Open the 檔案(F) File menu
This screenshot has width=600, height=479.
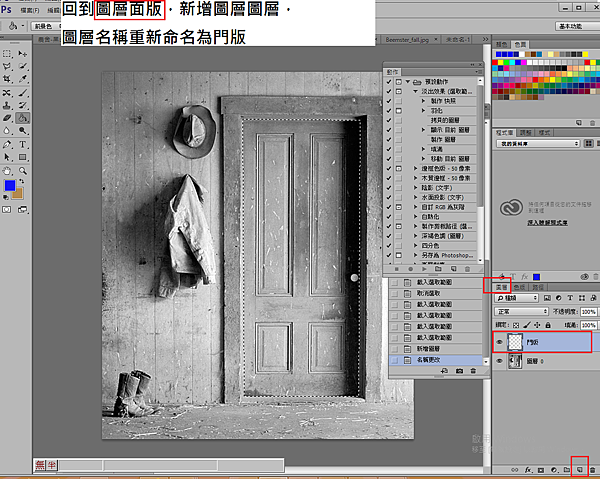30,10
